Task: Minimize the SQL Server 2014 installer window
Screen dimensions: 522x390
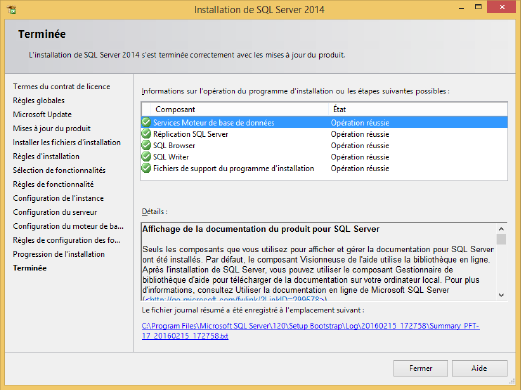Action: (x=461, y=8)
